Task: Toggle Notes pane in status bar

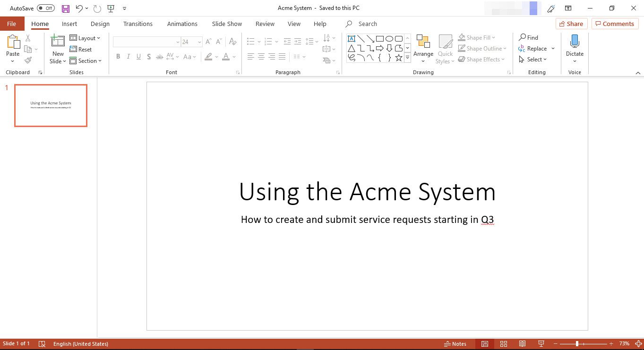Action: click(455, 344)
